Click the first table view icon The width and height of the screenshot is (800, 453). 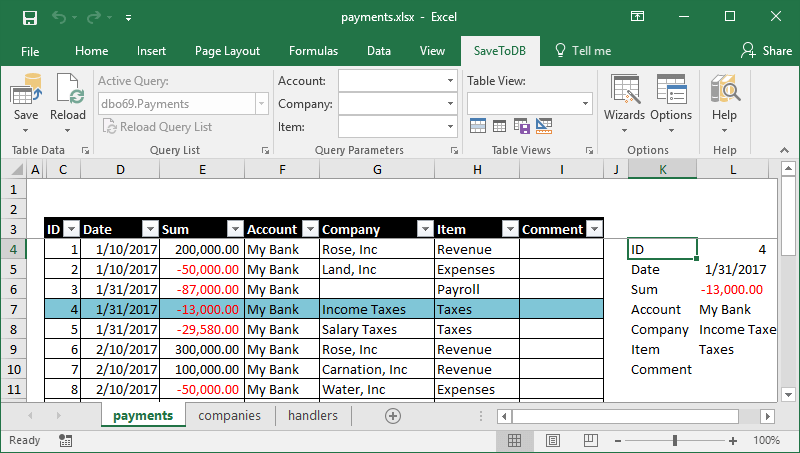point(478,125)
